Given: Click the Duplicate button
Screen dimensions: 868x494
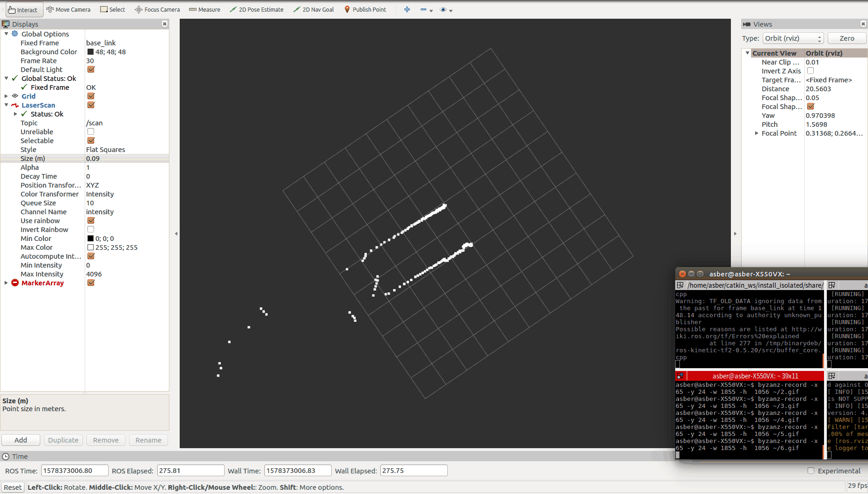Looking at the screenshot, I should point(63,440).
